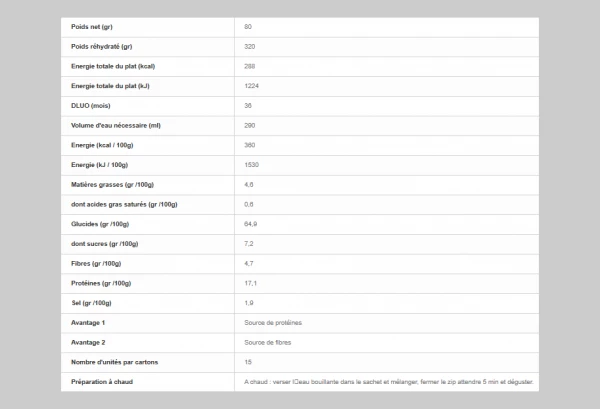Image resolution: width=600 pixels, height=409 pixels.
Task: Click the "Matières grasses (gr /100g)" label
Action: 112,184
